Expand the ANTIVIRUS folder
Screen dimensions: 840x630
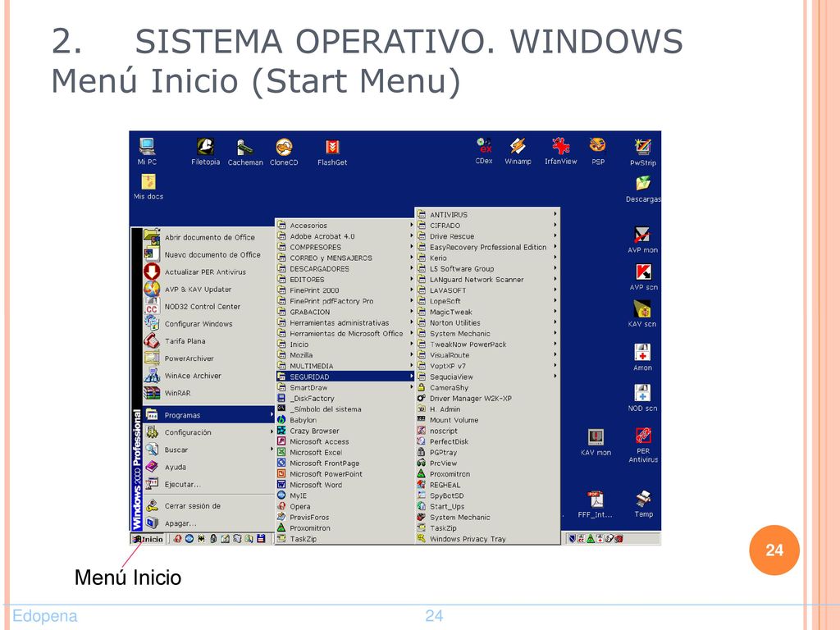[487, 214]
